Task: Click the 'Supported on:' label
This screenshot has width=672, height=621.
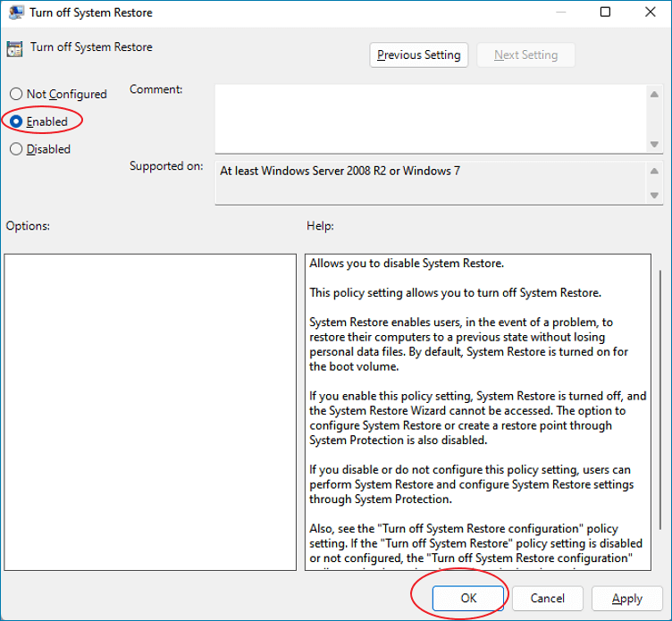Action: tap(166, 166)
